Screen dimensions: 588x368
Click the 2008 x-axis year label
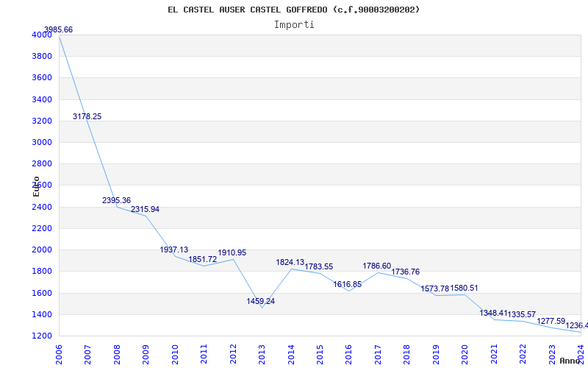[x=117, y=355]
